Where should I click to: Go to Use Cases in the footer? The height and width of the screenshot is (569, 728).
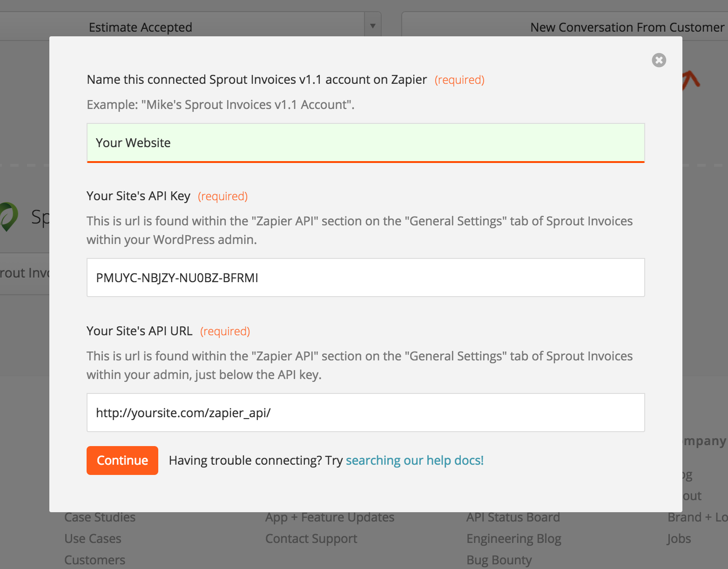(93, 539)
